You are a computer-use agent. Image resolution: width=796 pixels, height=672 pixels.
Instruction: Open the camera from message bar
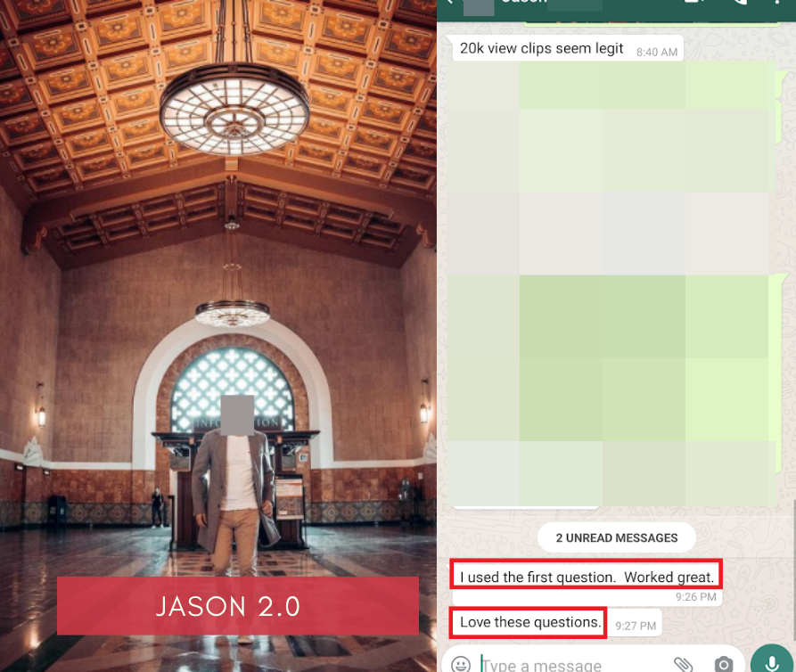click(x=724, y=664)
